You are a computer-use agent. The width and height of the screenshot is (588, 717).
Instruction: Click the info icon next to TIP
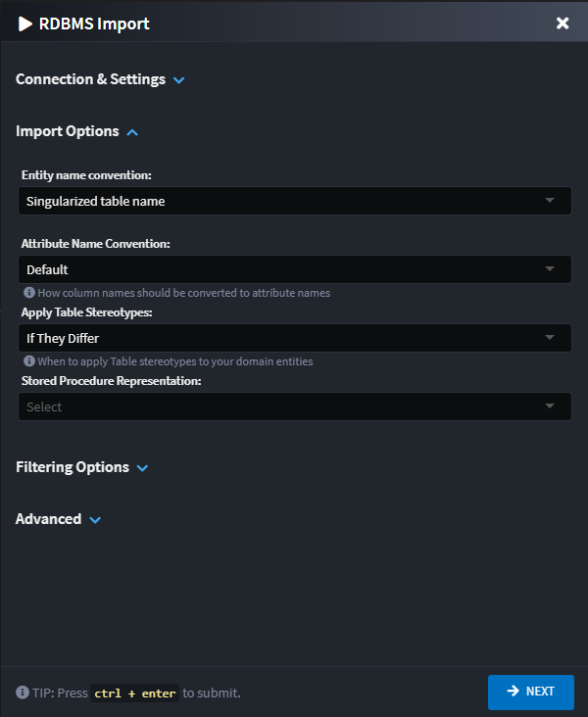(23, 693)
